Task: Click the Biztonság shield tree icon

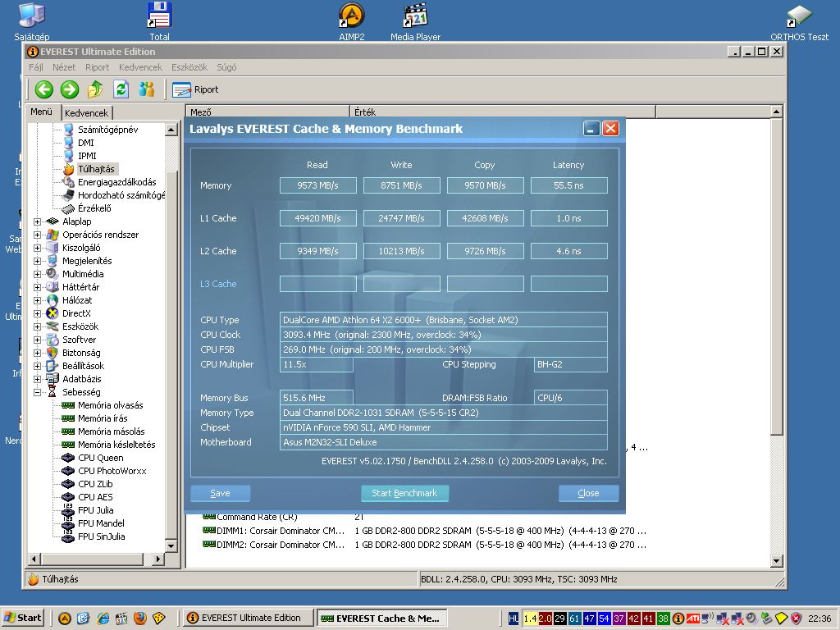Action: (52, 353)
